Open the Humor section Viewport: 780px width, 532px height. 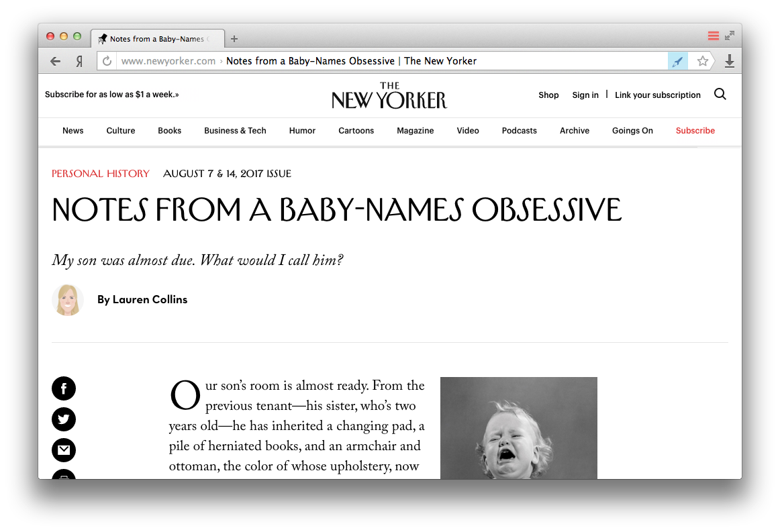303,131
